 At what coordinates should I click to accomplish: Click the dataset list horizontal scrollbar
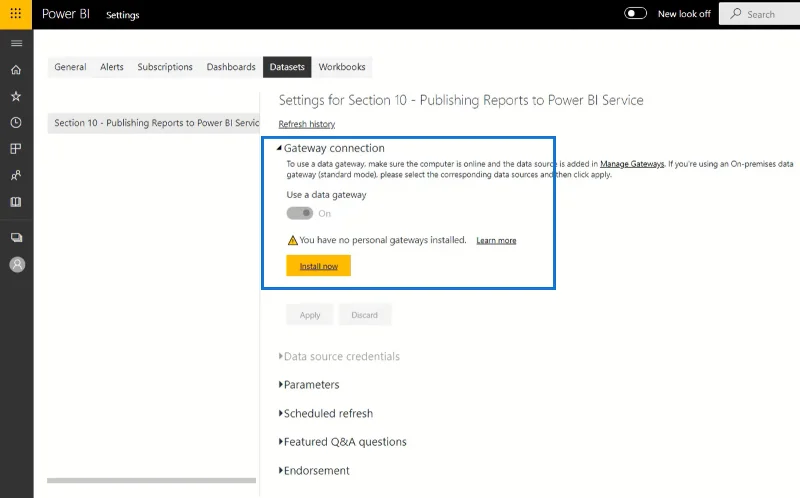pos(152,480)
